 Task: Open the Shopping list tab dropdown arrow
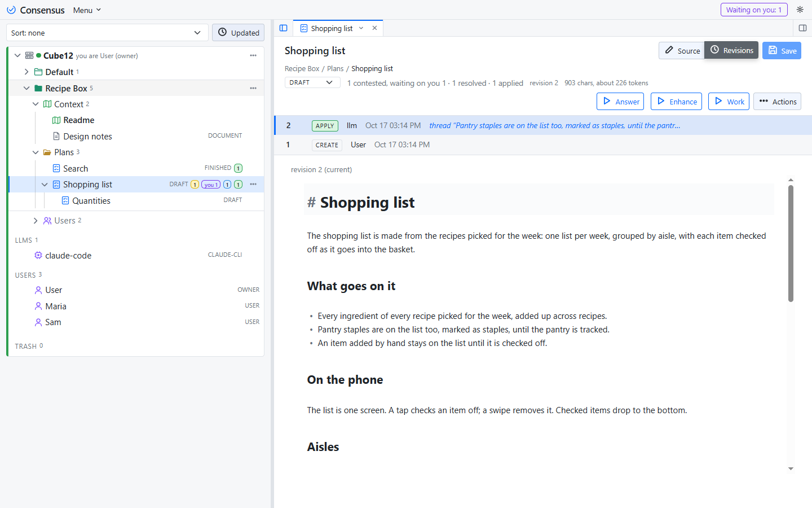[361, 28]
